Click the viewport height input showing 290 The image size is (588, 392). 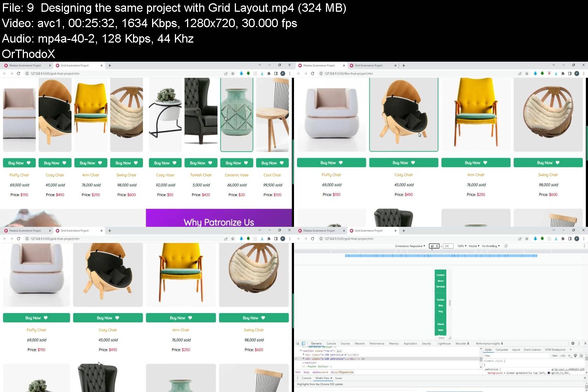pos(448,246)
